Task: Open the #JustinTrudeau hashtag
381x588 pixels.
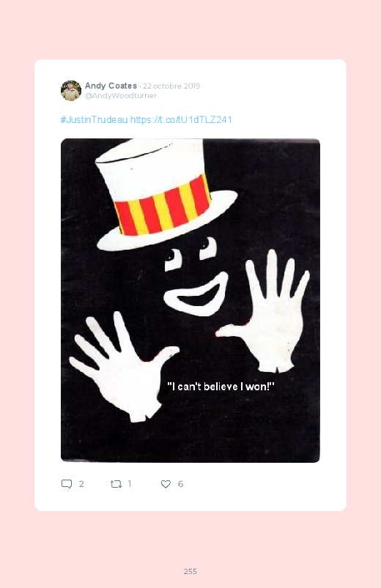Action: click(95, 119)
